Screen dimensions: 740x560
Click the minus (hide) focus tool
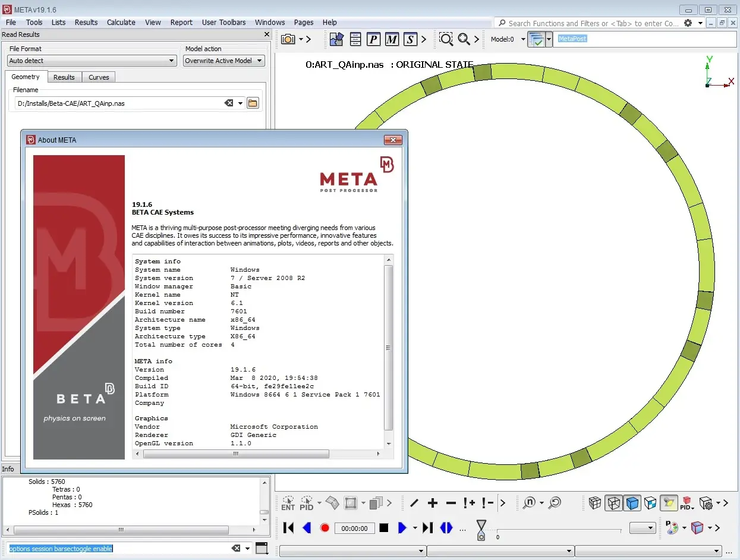click(x=451, y=503)
